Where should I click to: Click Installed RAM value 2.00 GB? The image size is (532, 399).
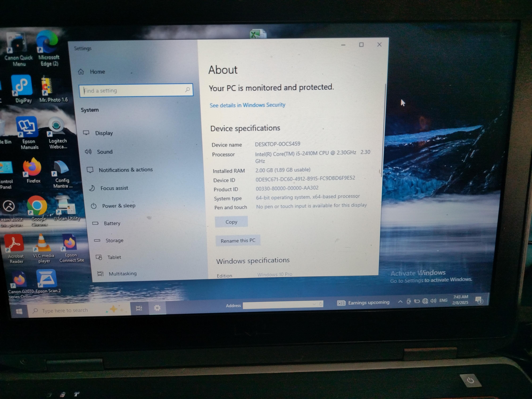(x=283, y=170)
